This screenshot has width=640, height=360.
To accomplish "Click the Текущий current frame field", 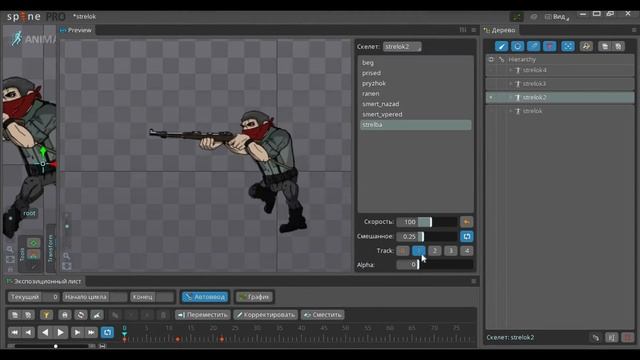I will [34, 297].
